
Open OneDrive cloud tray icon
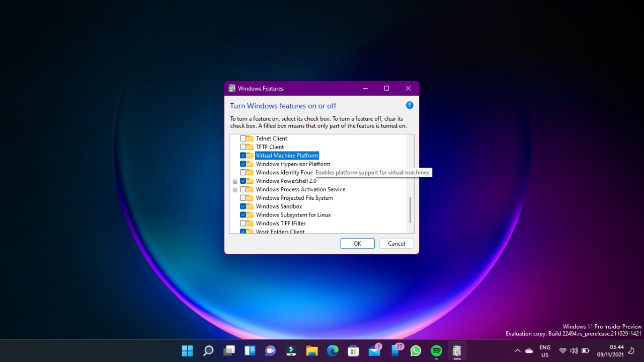pos(529,350)
